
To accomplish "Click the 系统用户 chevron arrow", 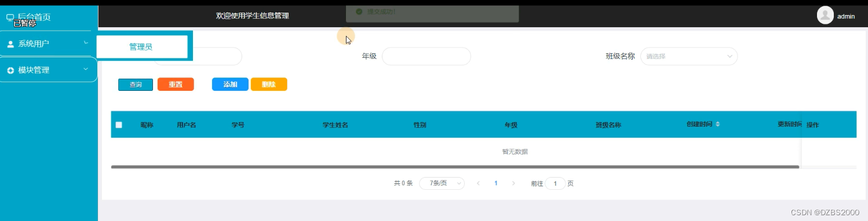I will 86,42.
